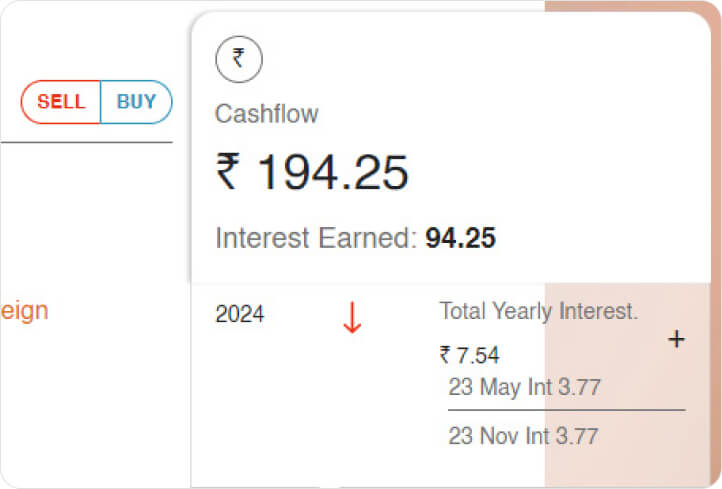Click the Total Yearly Interest label
722x489 pixels.
coord(538,311)
